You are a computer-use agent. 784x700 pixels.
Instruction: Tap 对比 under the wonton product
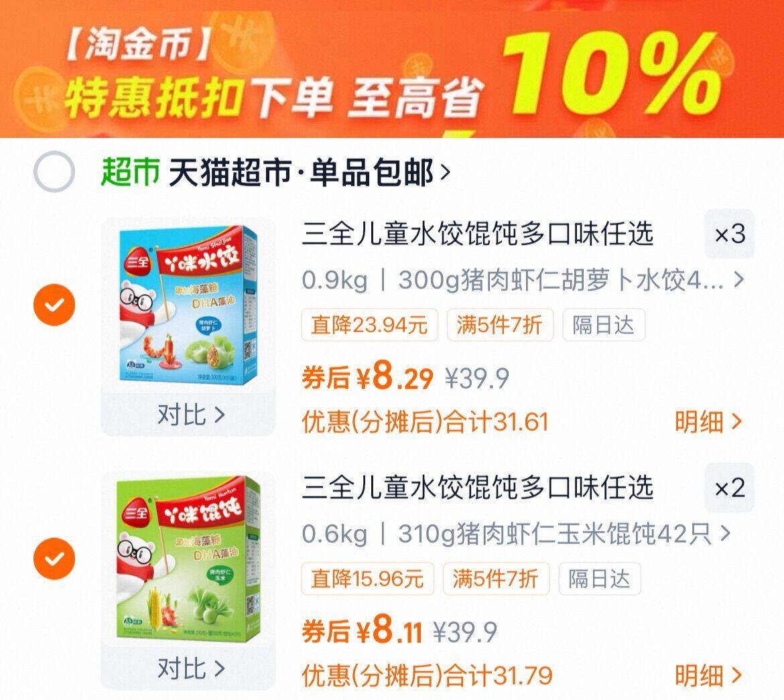click(x=191, y=669)
